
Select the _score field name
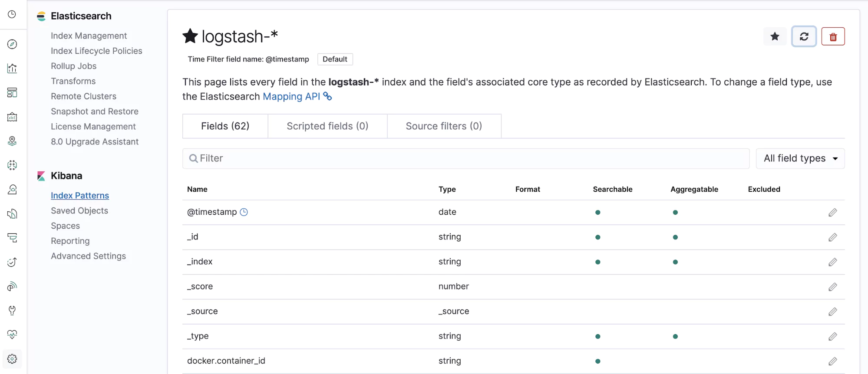coord(200,287)
